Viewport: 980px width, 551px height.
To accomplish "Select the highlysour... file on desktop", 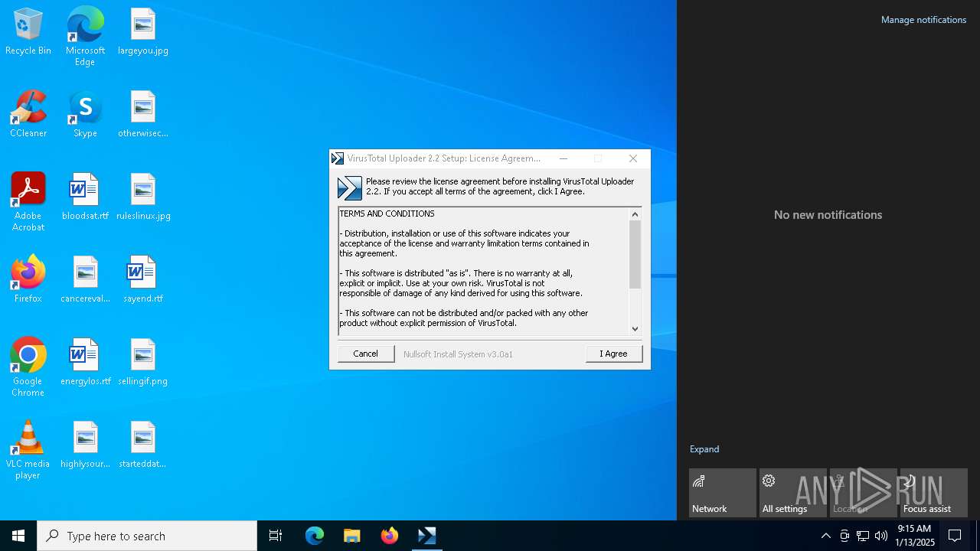I will [x=85, y=445].
